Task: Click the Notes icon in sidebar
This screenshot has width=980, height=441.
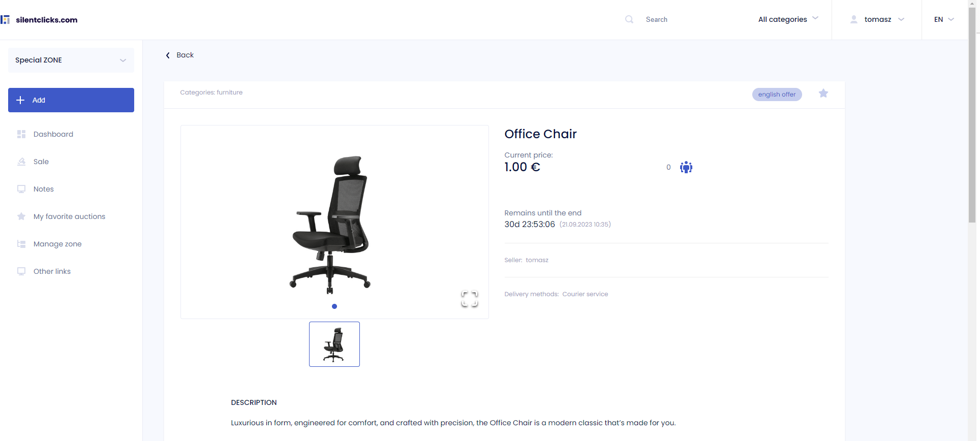Action: (21, 189)
